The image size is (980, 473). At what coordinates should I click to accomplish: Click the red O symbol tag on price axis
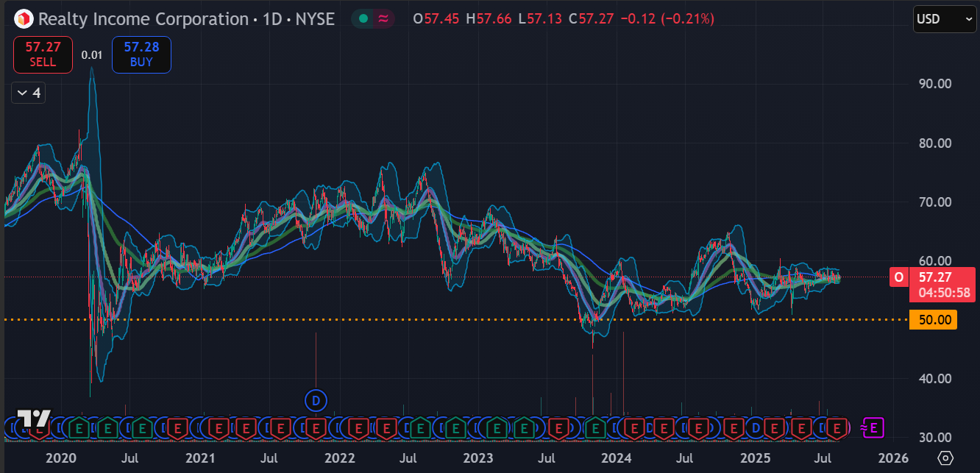898,277
